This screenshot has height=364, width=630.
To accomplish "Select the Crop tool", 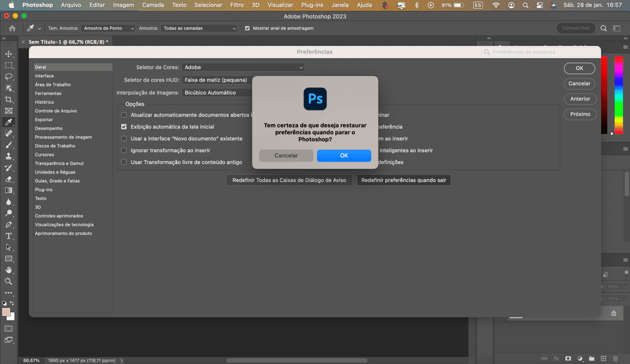I will point(9,99).
